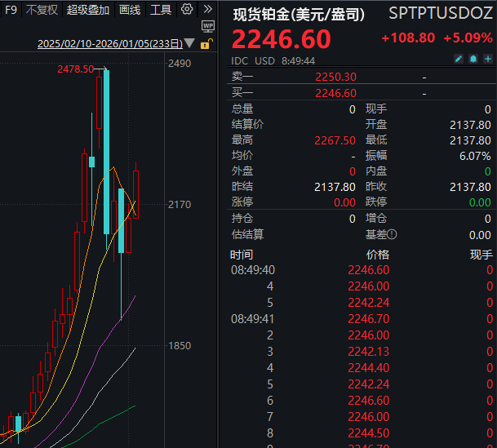The image size is (497, 448).
Task: Open the F9 menu item
Action: pyautogui.click(x=11, y=10)
